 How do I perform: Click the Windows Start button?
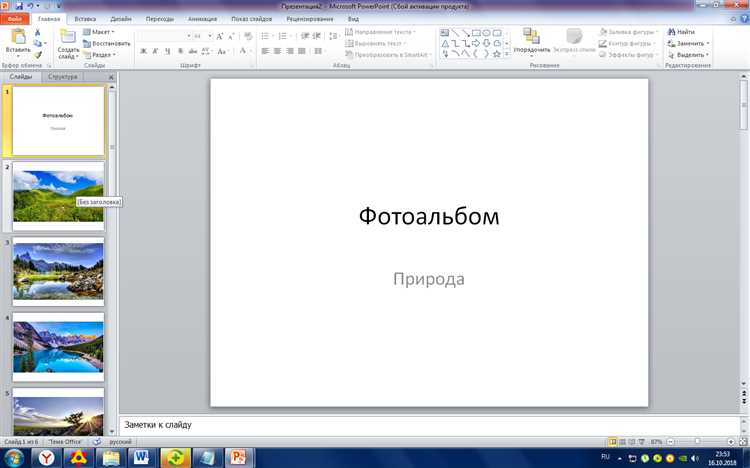[14, 457]
